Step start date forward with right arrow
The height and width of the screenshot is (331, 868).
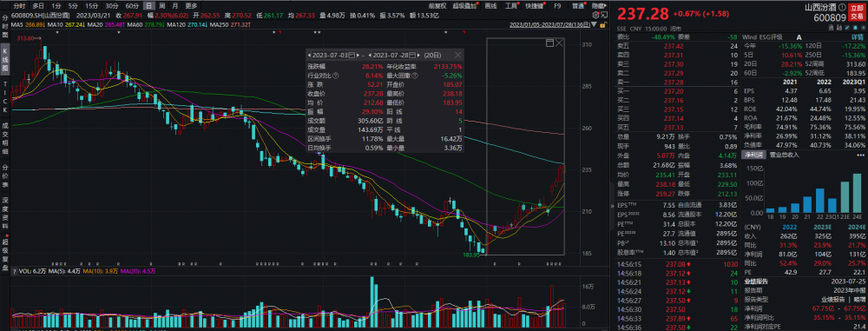358,55
